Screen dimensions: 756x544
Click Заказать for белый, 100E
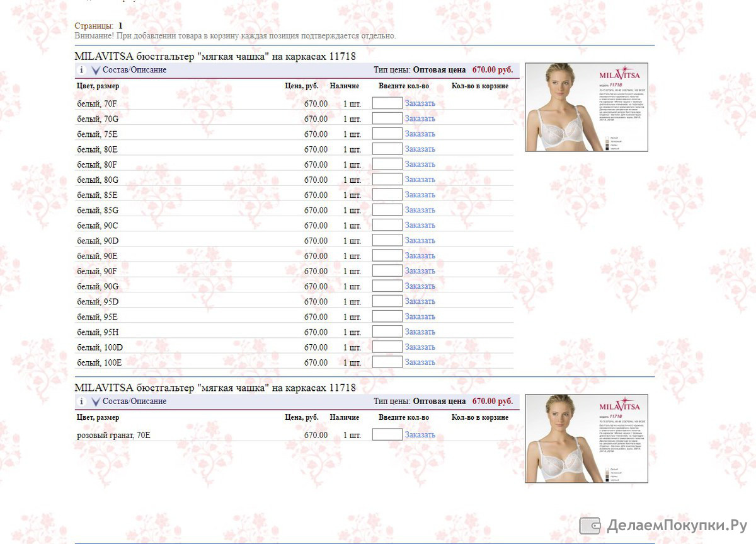click(420, 362)
